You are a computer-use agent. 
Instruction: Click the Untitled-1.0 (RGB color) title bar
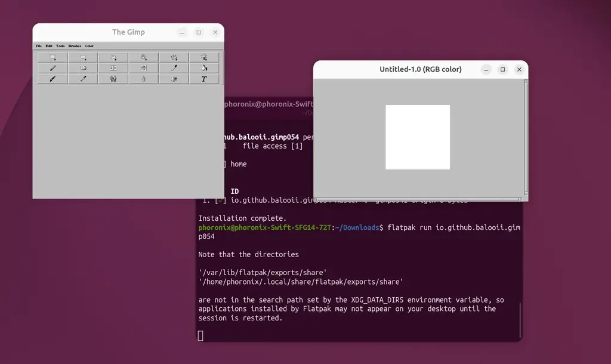point(421,69)
